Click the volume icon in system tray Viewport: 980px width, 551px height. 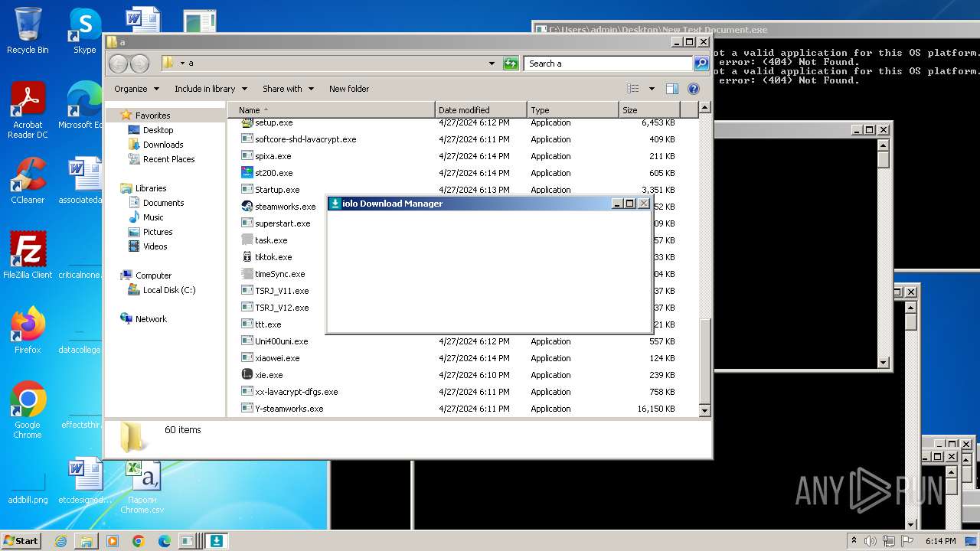point(871,541)
